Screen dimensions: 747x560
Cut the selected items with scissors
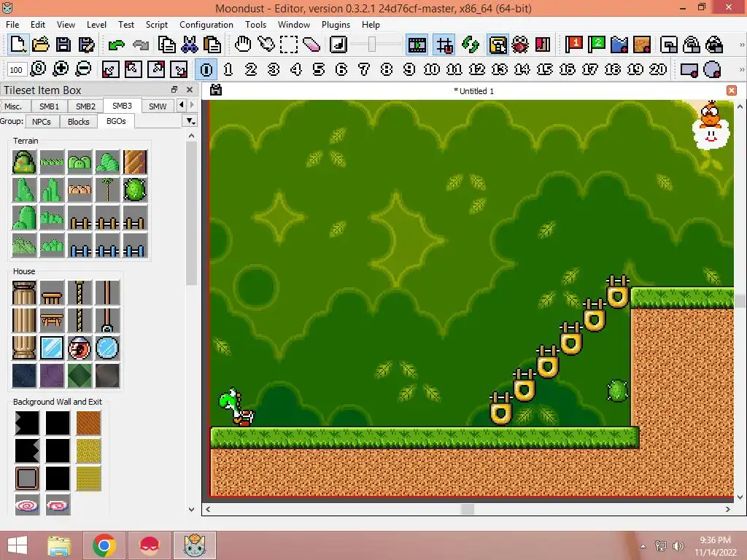tap(189, 44)
